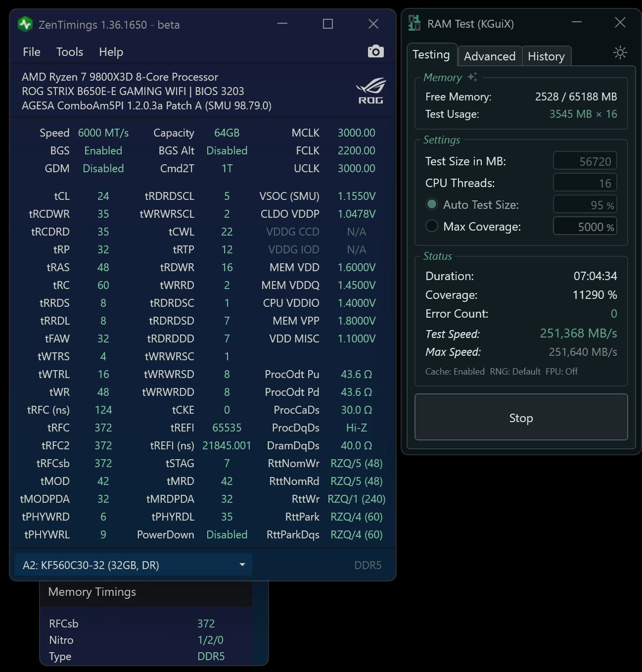Click the DDR5 label in ZenTimings footer
Viewport: 642px width, 672px height.
pos(368,565)
